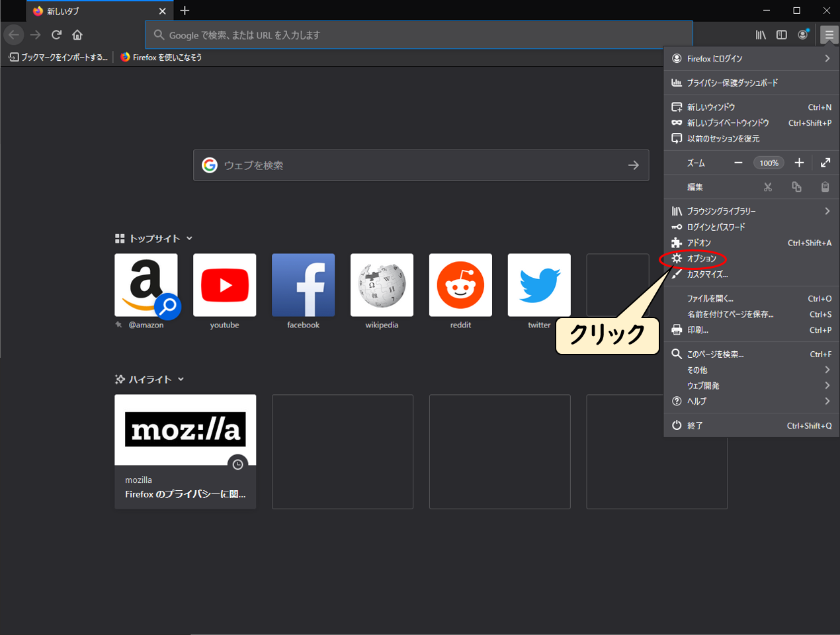The height and width of the screenshot is (635, 840).
Task: Select カスタマイズ menu item
Action: coord(751,275)
